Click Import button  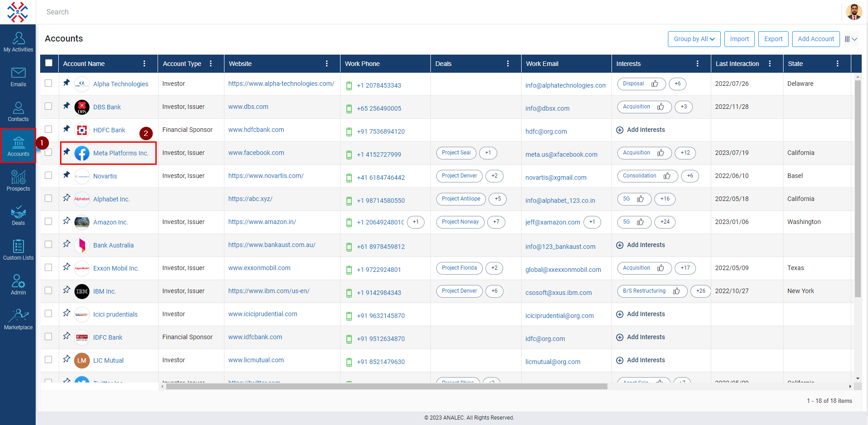pos(739,39)
